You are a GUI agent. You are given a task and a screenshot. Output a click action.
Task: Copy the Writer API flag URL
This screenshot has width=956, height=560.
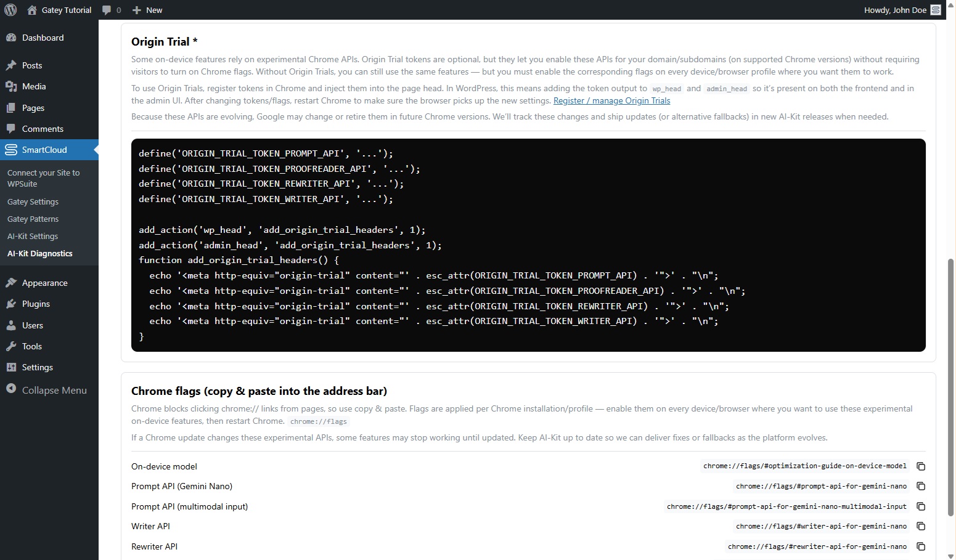click(x=921, y=527)
